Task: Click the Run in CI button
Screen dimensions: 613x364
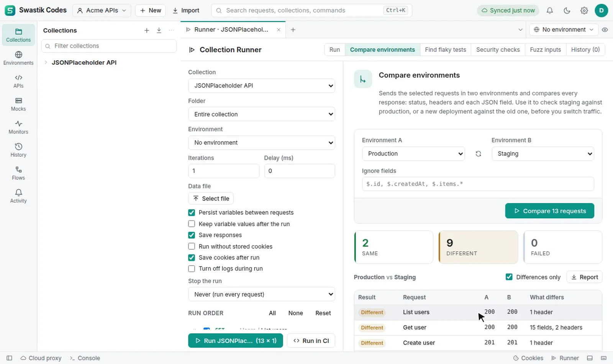Action: click(x=311, y=341)
